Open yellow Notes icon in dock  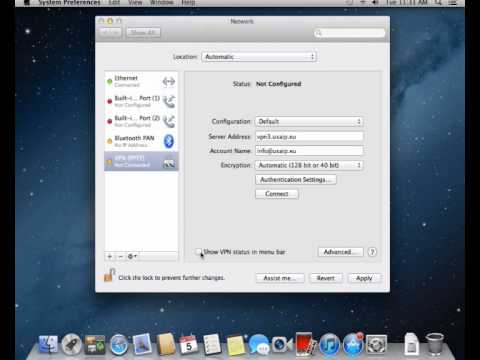click(236, 345)
